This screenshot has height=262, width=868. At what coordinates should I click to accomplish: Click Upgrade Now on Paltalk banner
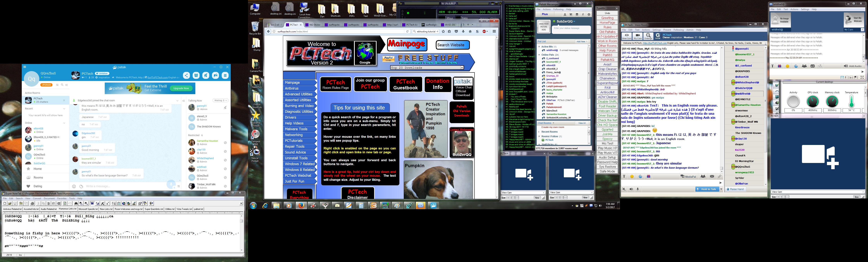coord(181,88)
